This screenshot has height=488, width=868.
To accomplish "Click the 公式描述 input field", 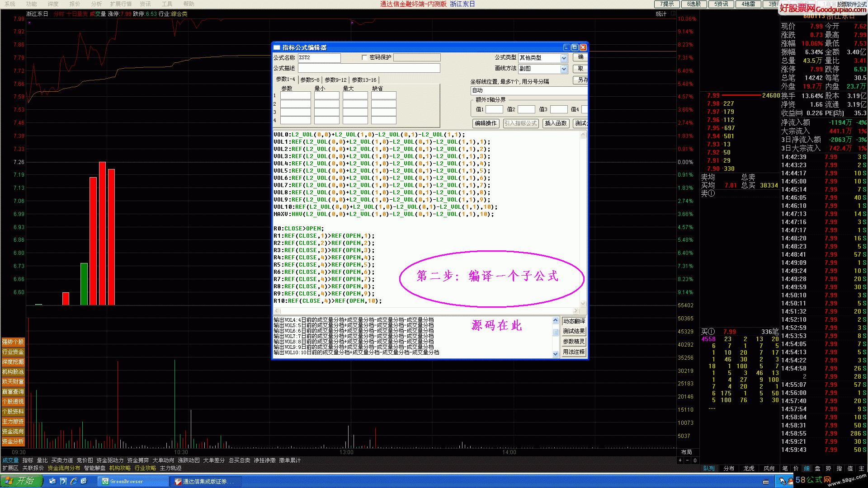I will point(369,68).
